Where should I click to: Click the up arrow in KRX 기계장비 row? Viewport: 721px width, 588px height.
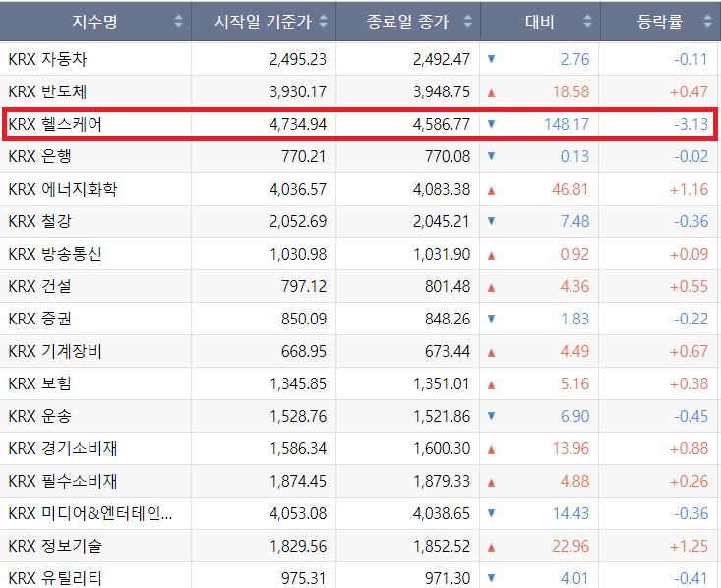491,353
